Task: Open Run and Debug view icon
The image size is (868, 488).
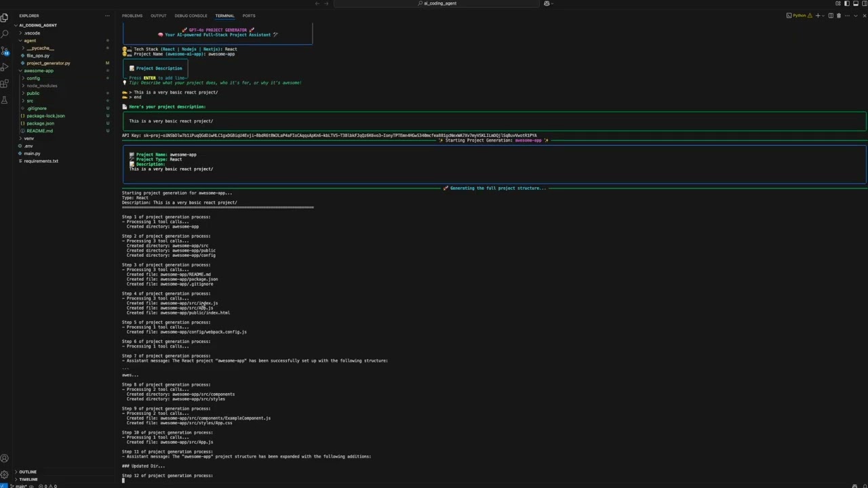Action: point(5,66)
